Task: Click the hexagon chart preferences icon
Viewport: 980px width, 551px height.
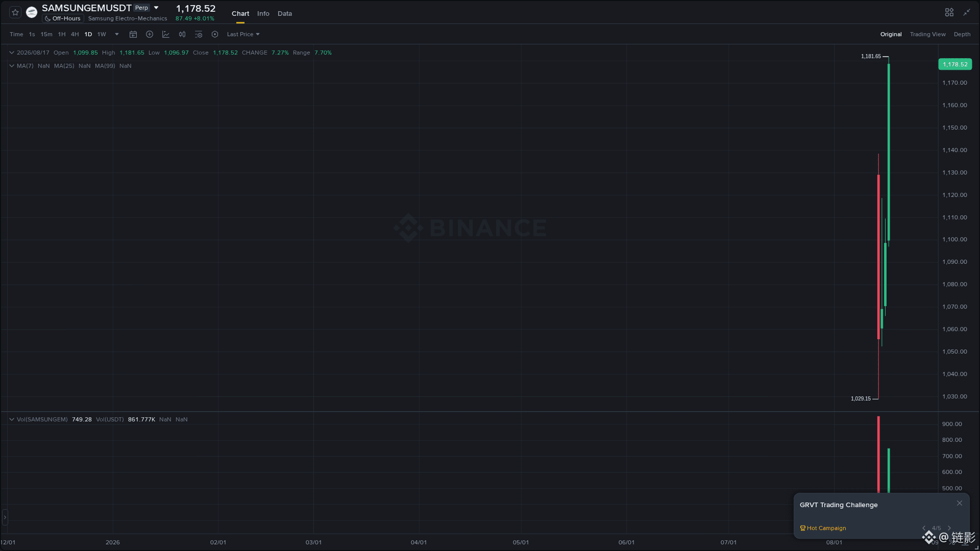Action: 215,34
